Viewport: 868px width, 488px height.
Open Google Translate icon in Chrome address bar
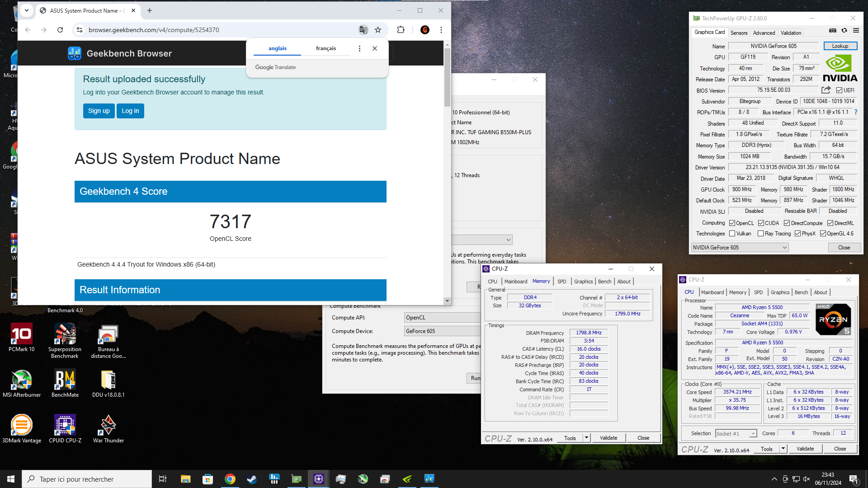[x=363, y=30]
